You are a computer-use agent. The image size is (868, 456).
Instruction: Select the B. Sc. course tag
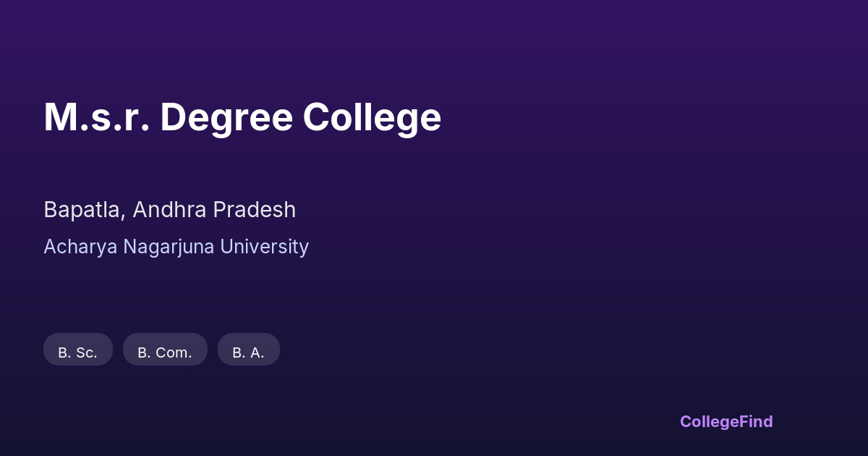[78, 350]
